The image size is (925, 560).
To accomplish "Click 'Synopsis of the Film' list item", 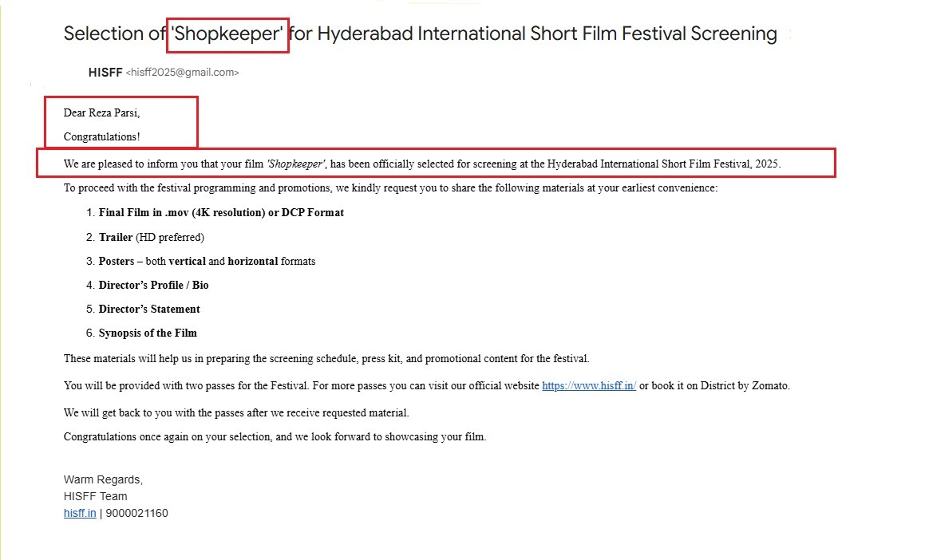I will click(x=148, y=333).
